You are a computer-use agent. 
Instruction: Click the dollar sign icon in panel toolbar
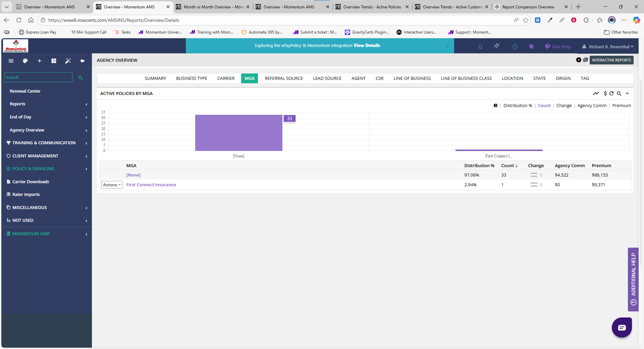click(x=605, y=94)
